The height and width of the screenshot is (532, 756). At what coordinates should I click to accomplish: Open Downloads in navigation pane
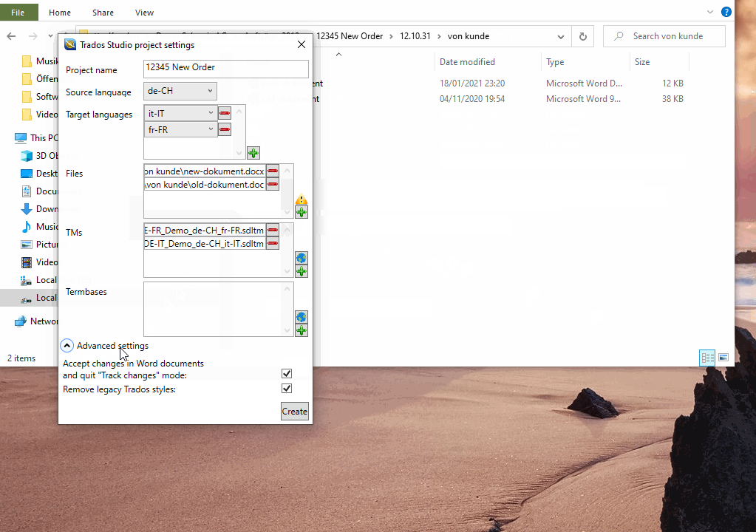39,209
